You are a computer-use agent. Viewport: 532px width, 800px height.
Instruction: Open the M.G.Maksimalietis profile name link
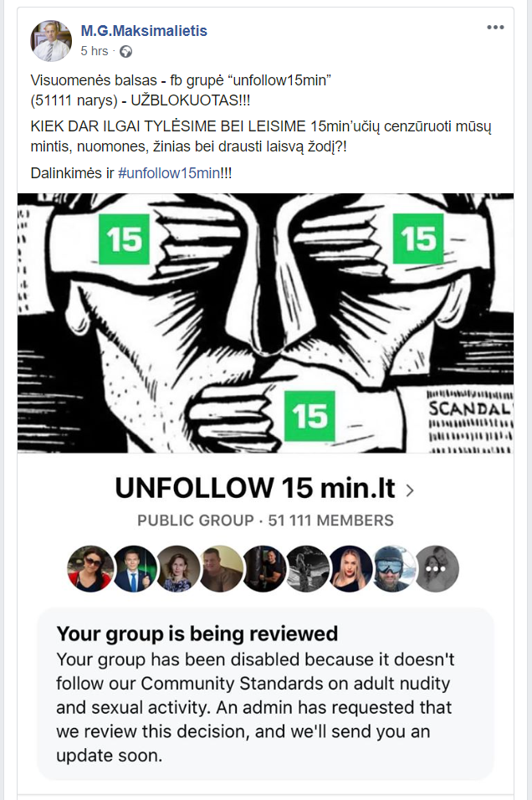(x=144, y=31)
